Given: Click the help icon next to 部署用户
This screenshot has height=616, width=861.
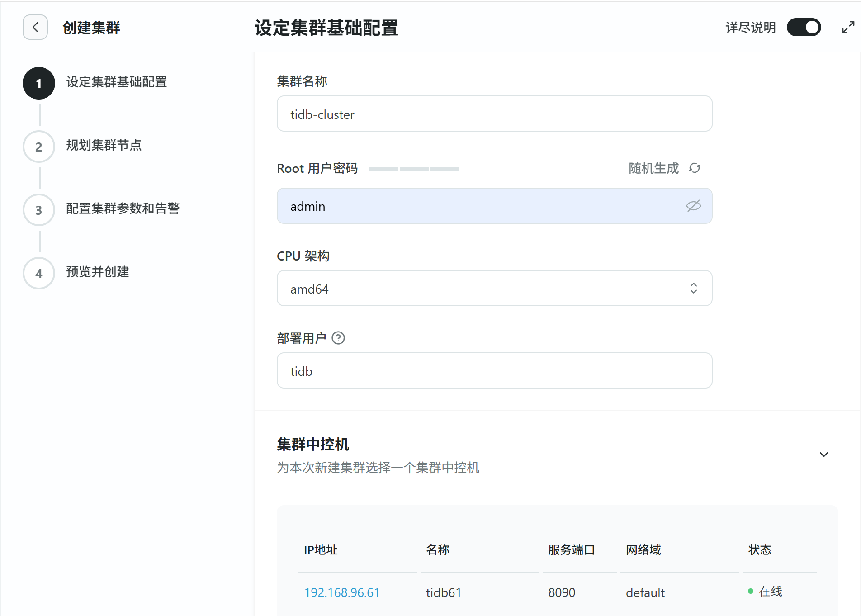Looking at the screenshot, I should 338,338.
